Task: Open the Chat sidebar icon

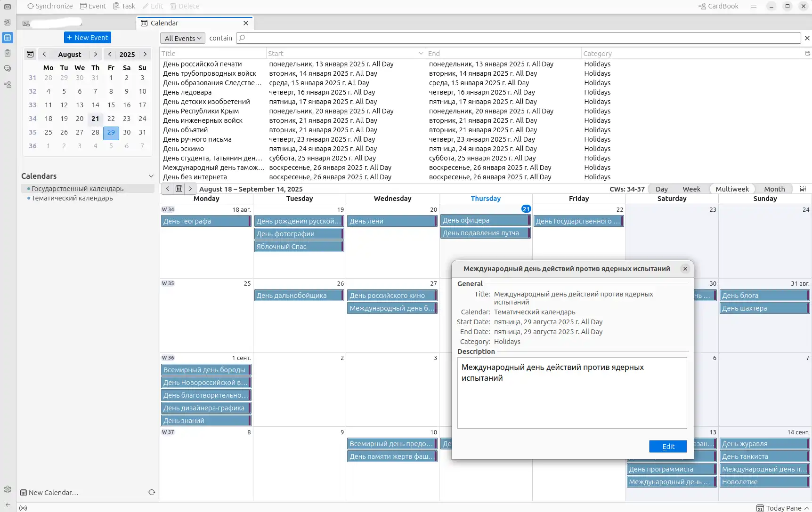Action: [x=8, y=69]
